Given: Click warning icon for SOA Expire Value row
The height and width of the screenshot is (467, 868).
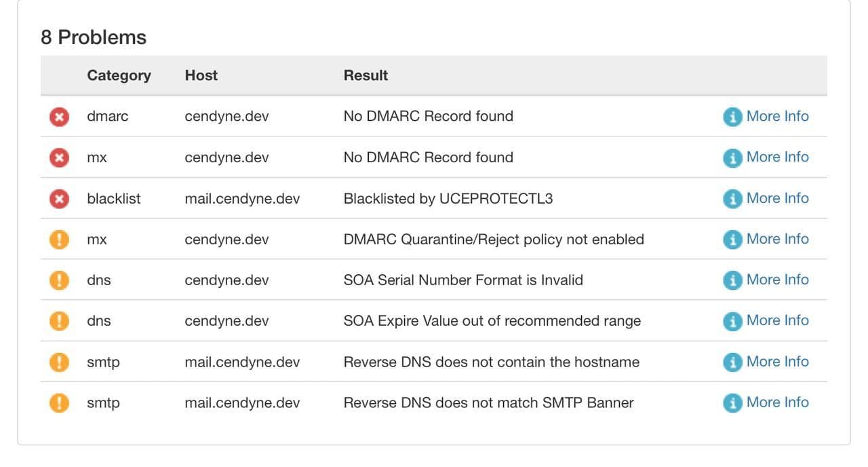Looking at the screenshot, I should tap(59, 321).
